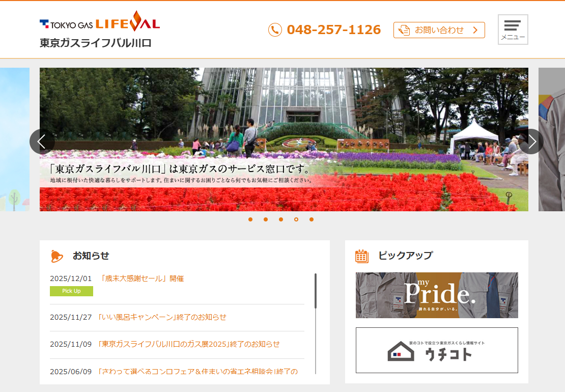
Task: Click the TOKYO GAS LIFEVAL logo
Action: [x=99, y=23]
